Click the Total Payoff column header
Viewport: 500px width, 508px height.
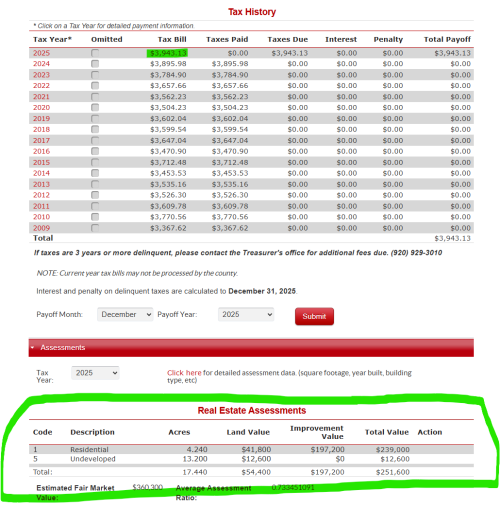447,39
